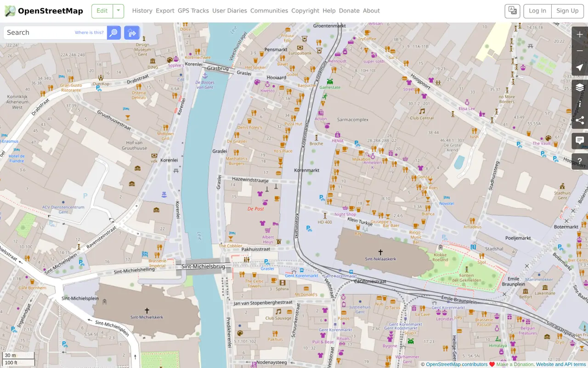Click the Novotel hotel bed icon
The width and height of the screenshot is (588, 368).
447,197
